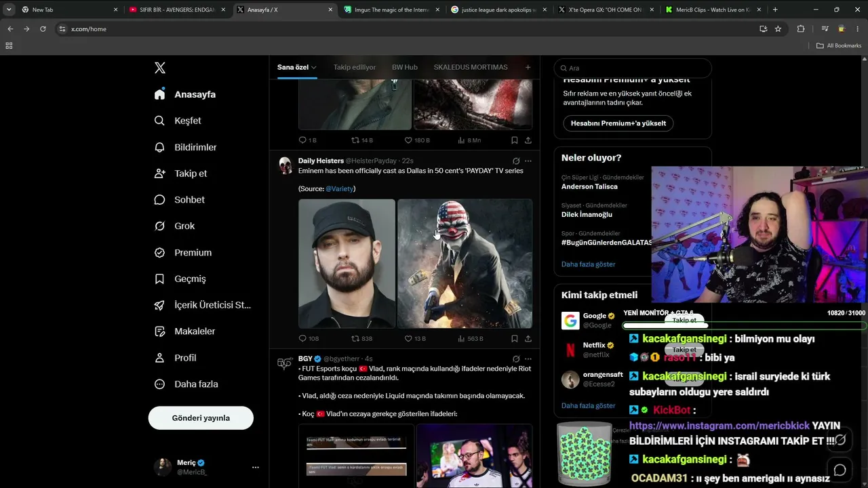
Task: Reply to the Daily Heisters post (108)
Action: click(309, 338)
